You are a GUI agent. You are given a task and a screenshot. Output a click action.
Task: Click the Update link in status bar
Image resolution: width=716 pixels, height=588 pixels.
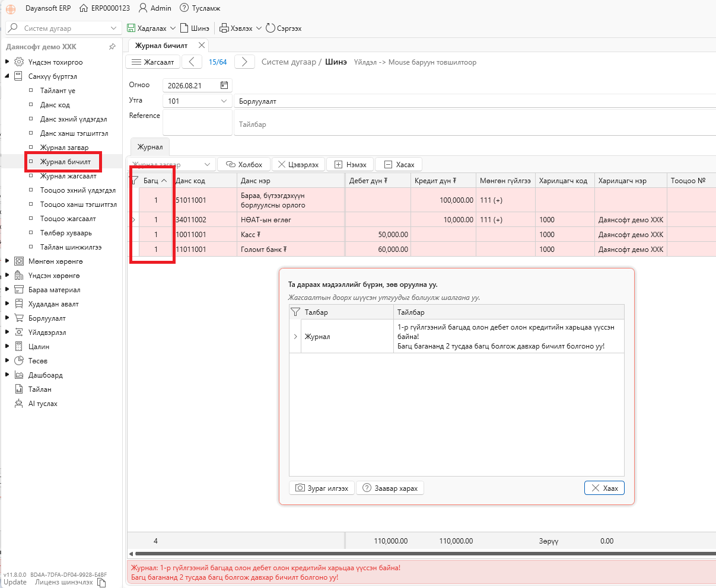pos(15,582)
